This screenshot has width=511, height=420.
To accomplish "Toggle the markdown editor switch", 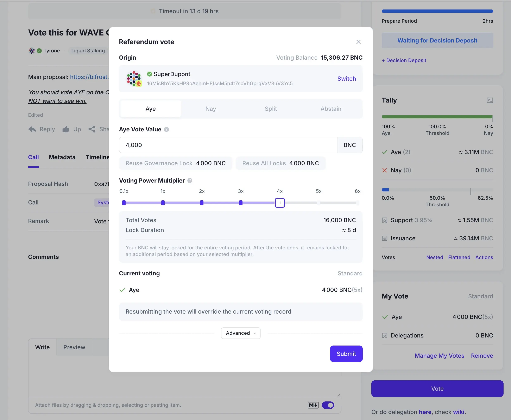I will pyautogui.click(x=328, y=405).
